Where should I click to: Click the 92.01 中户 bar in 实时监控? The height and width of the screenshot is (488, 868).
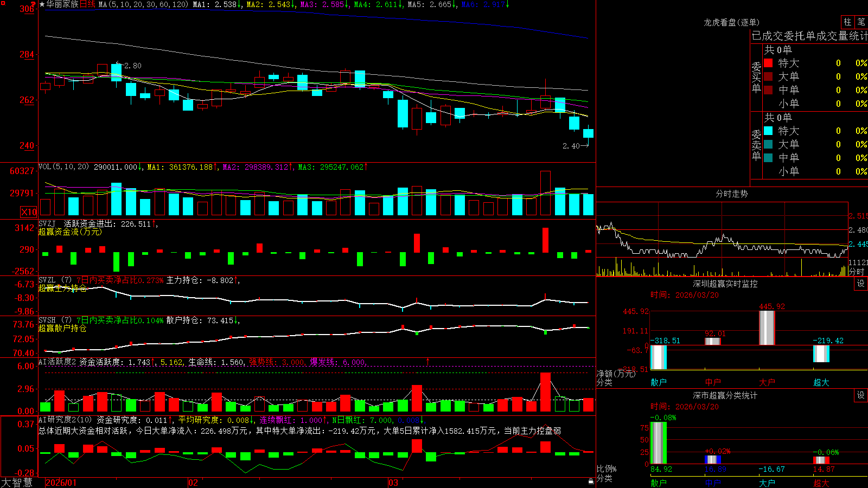(713, 341)
